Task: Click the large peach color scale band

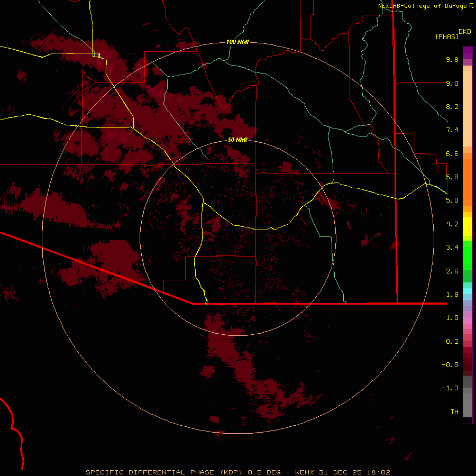Action: coord(467,108)
